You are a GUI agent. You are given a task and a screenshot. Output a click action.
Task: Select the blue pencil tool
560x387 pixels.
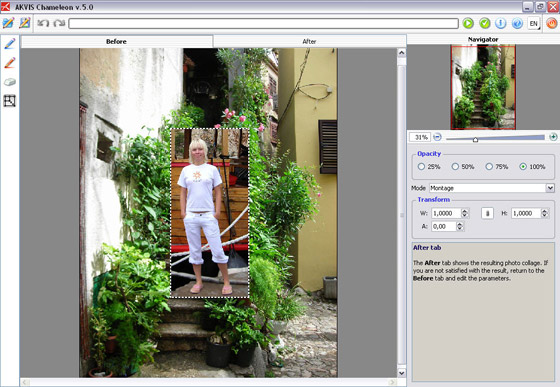(10, 44)
